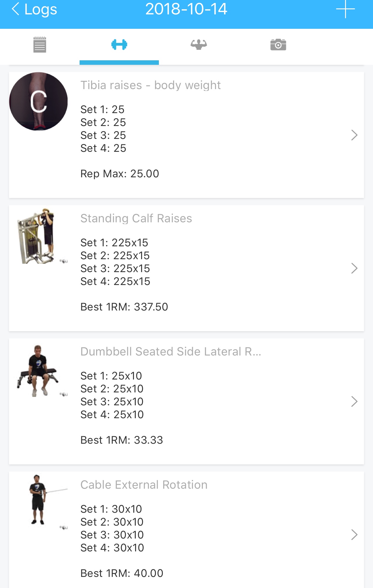
Task: Go back to Logs
Action: click(x=34, y=9)
